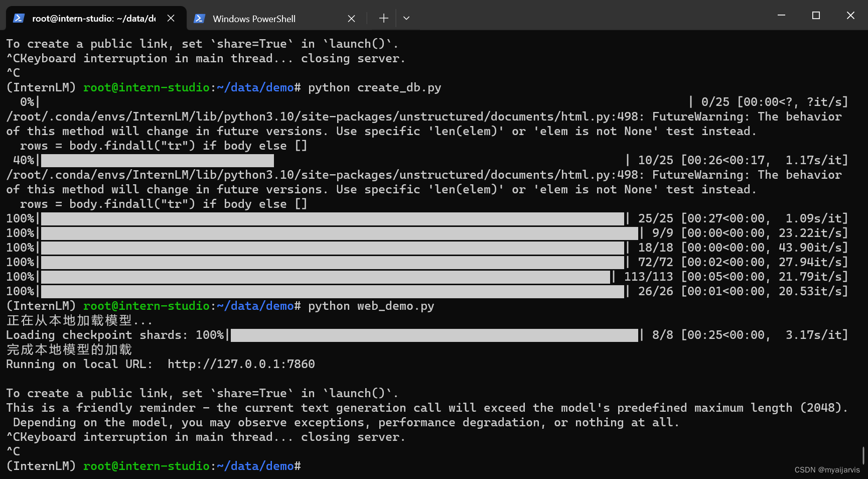This screenshot has width=868, height=479.
Task: Click the '18/18' progress counter text
Action: pyautogui.click(x=655, y=248)
